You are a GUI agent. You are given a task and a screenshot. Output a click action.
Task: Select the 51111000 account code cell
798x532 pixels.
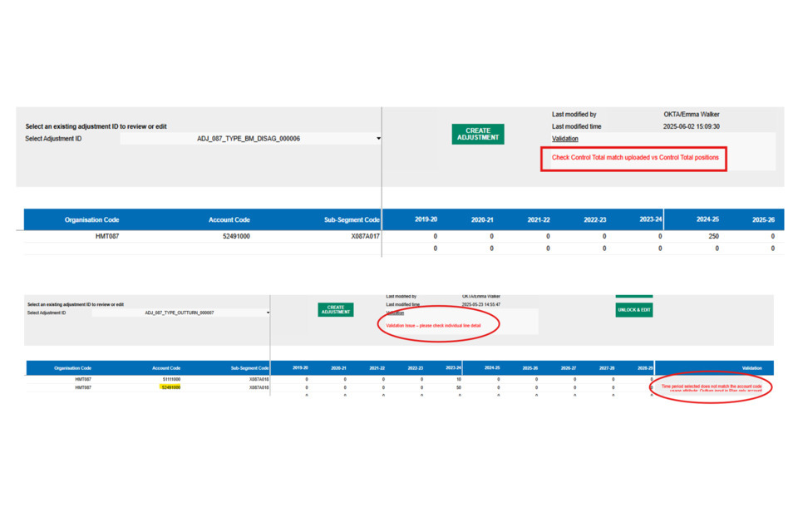click(170, 379)
